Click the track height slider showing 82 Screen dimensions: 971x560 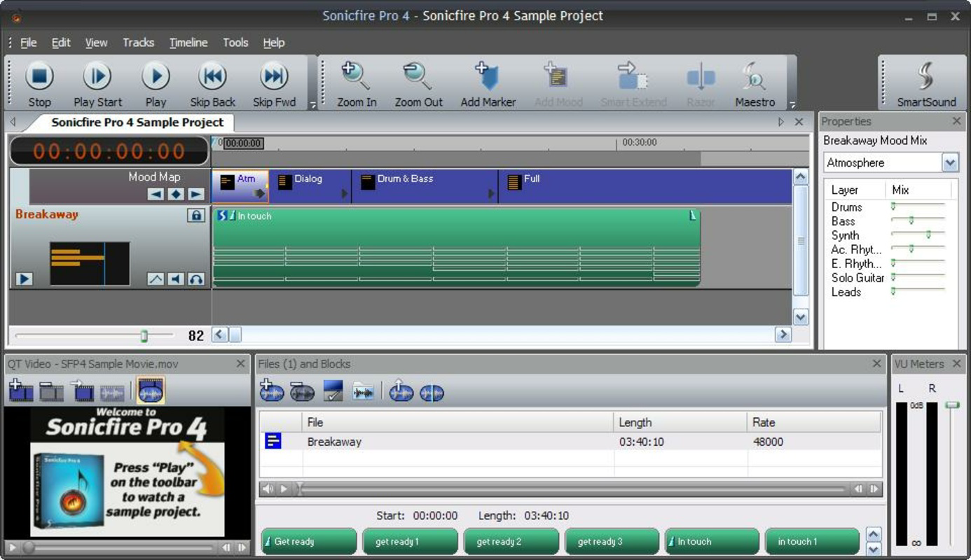pyautogui.click(x=144, y=336)
